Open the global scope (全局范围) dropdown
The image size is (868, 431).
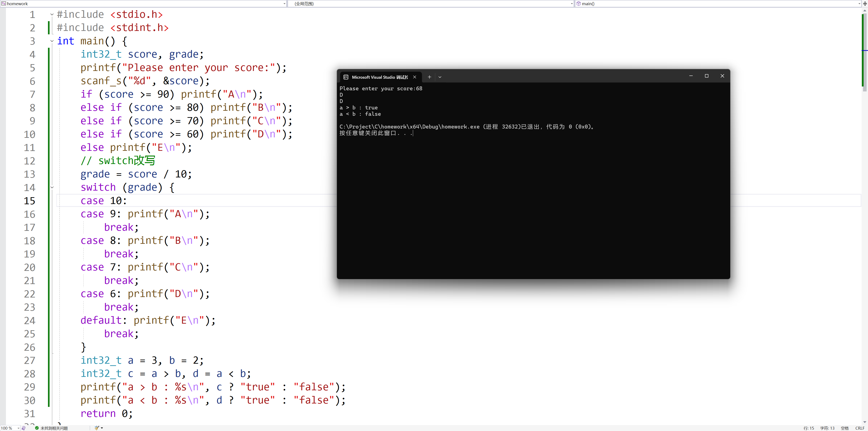[572, 4]
